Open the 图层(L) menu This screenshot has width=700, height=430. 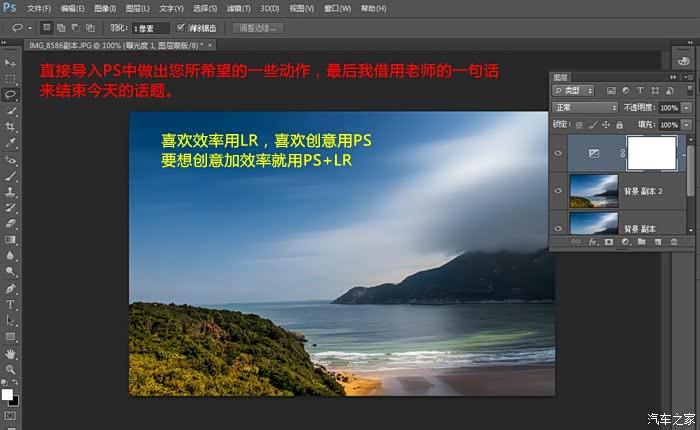pyautogui.click(x=137, y=8)
